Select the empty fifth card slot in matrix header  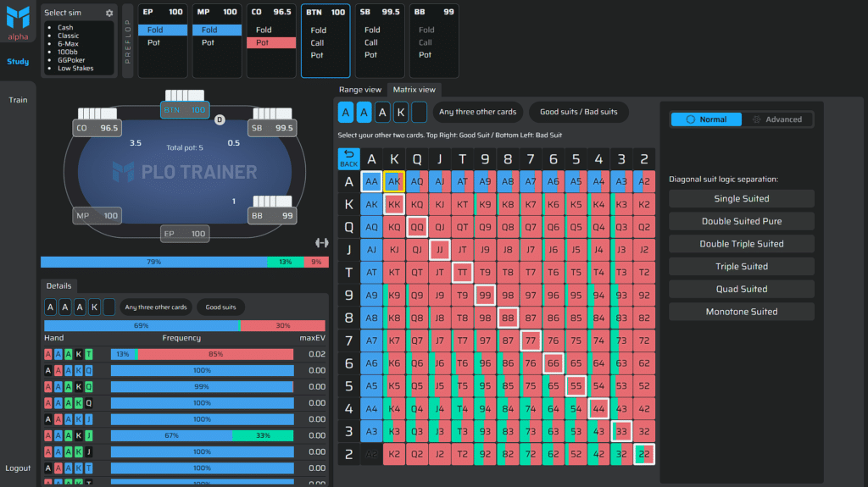coord(419,112)
